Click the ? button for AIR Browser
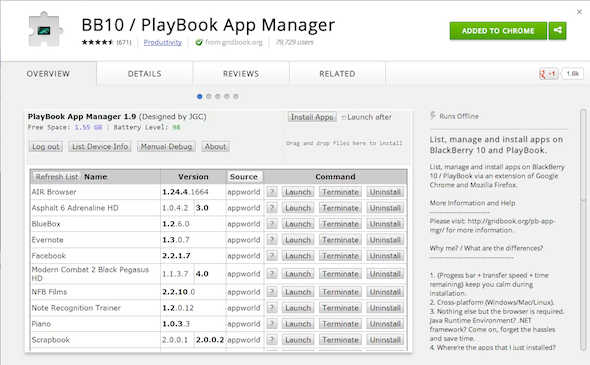Image resolution: width=590 pixels, height=365 pixels. 272,192
